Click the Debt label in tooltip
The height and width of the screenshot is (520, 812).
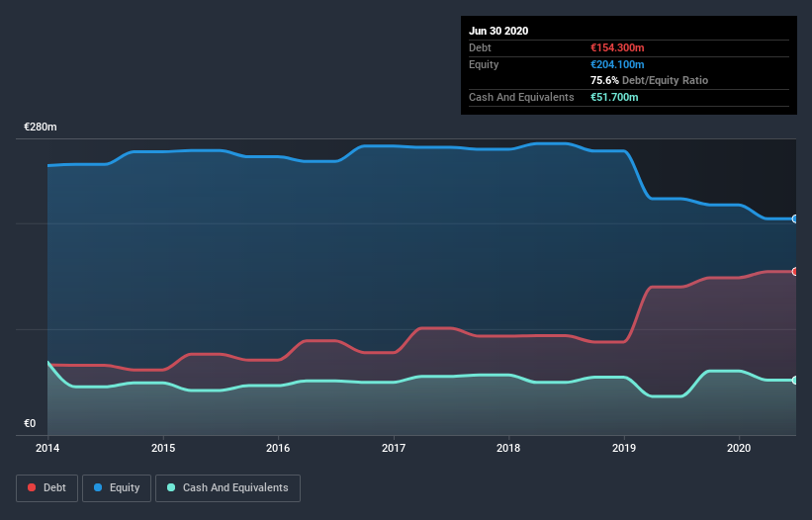coord(480,47)
